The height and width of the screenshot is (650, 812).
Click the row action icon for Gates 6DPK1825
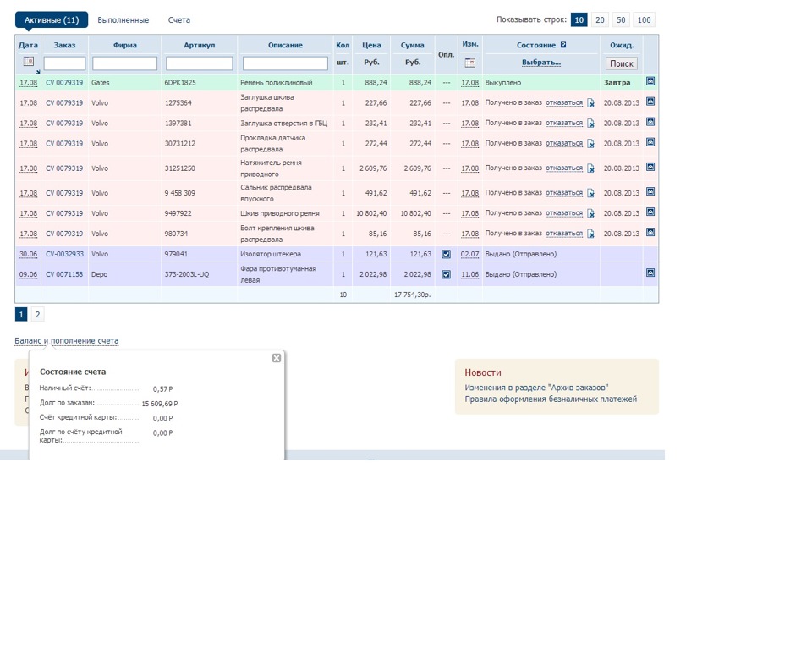click(x=650, y=81)
